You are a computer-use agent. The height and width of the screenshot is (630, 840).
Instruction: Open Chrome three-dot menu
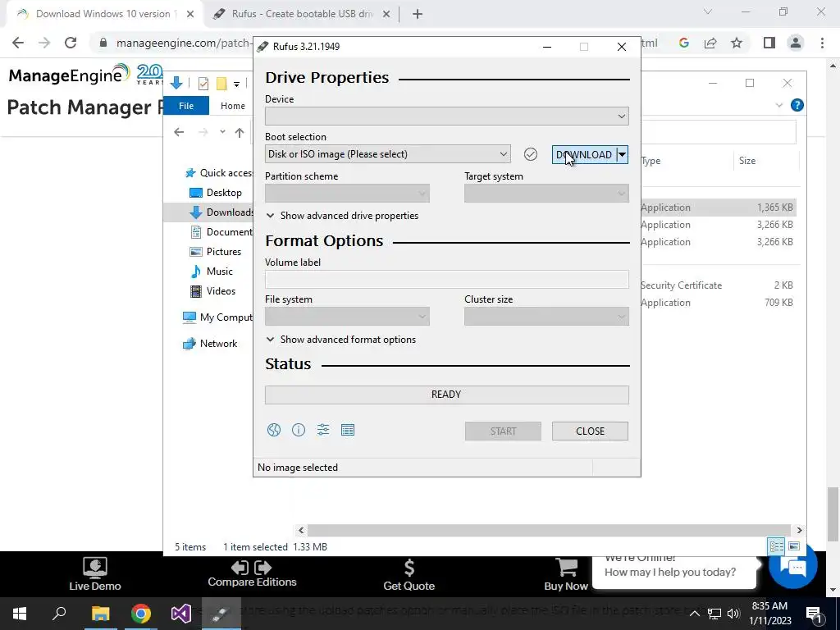point(822,43)
